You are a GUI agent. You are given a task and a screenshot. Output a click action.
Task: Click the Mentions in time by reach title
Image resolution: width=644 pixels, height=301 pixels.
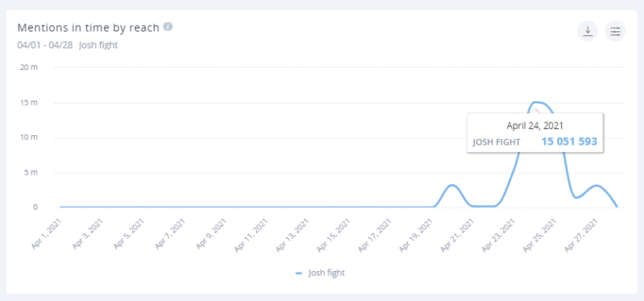point(89,28)
